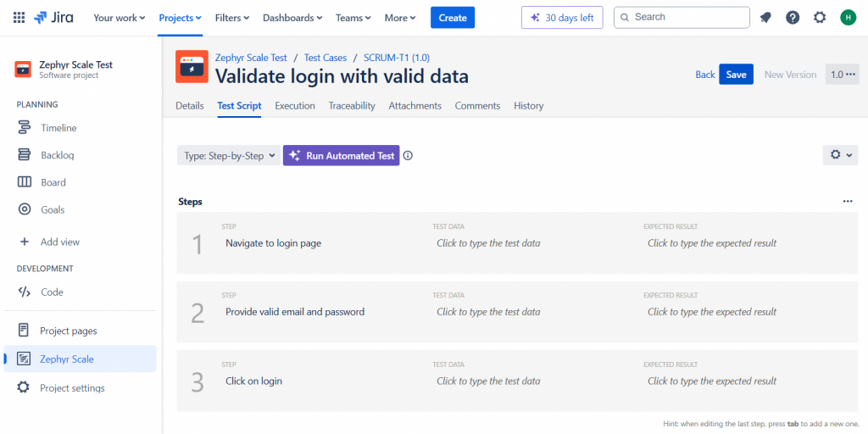
Task: Switch to the Execution tab
Action: click(295, 106)
